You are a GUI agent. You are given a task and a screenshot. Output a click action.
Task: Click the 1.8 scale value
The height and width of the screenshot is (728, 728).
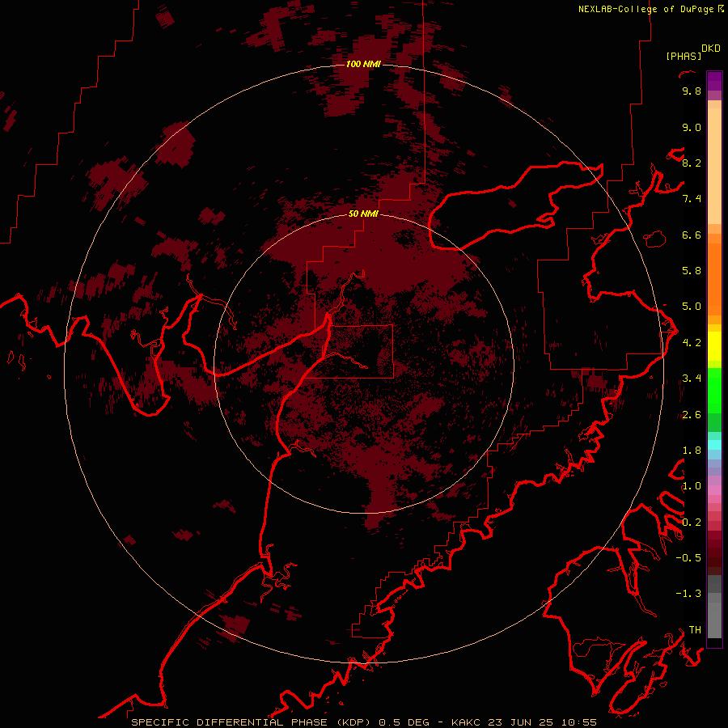tap(692, 451)
